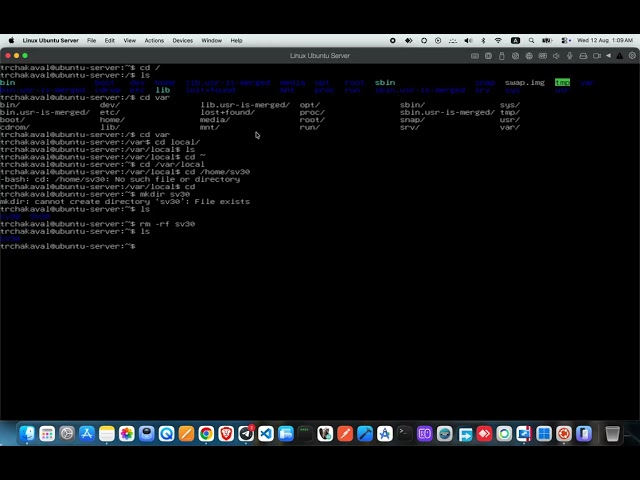Open the volume control in menu bar
This screenshot has height=480, width=640.
tap(468, 40)
